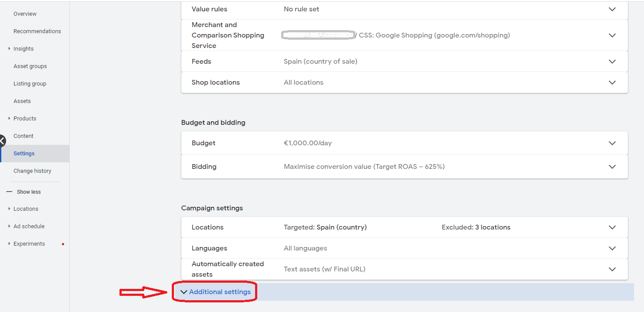Click Automatically created assets label

point(228,269)
